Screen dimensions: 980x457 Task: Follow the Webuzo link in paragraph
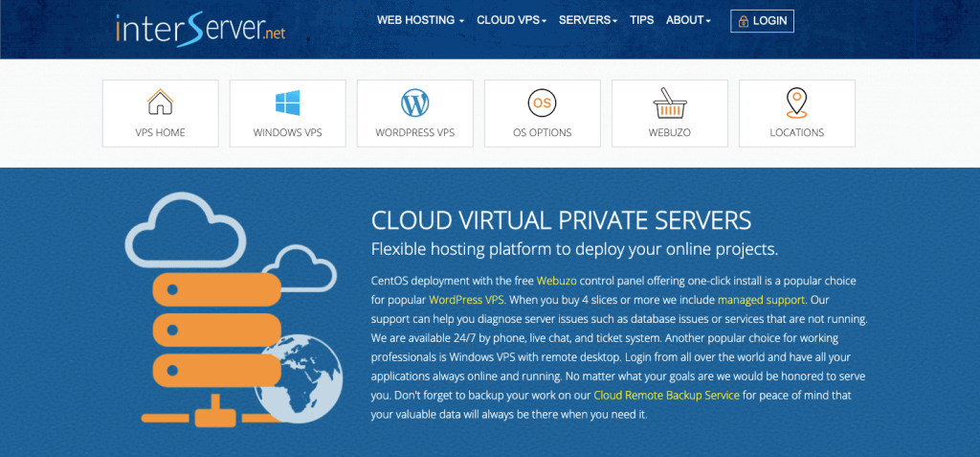click(556, 280)
